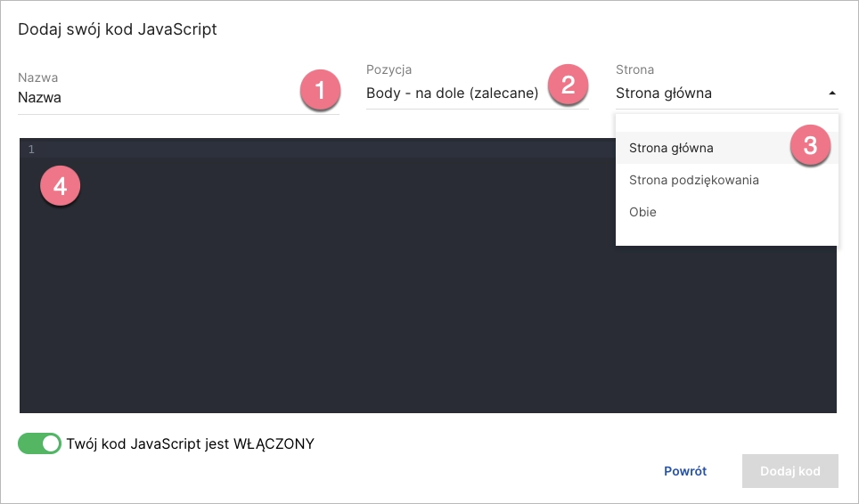Pick the 'Obie' option
The width and height of the screenshot is (859, 504).
(x=642, y=212)
